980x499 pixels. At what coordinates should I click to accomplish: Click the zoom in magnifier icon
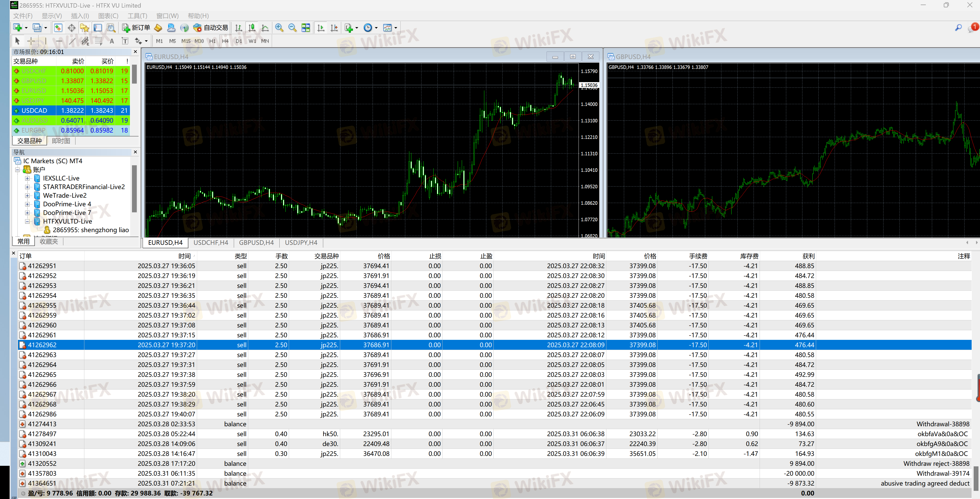[279, 28]
